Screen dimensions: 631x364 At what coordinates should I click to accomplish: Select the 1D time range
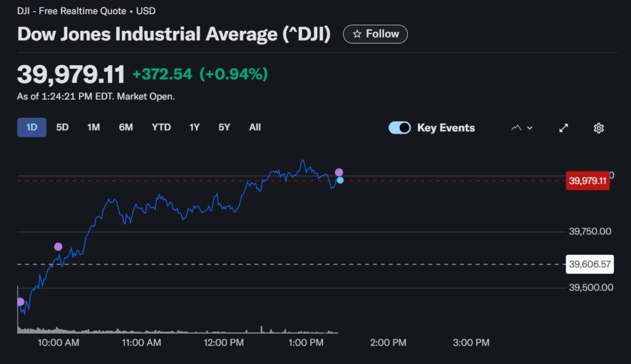tap(31, 127)
